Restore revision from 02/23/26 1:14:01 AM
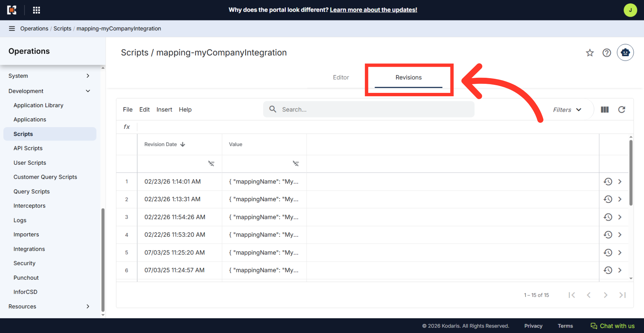Screen dimensions: 644x333 coord(608,181)
